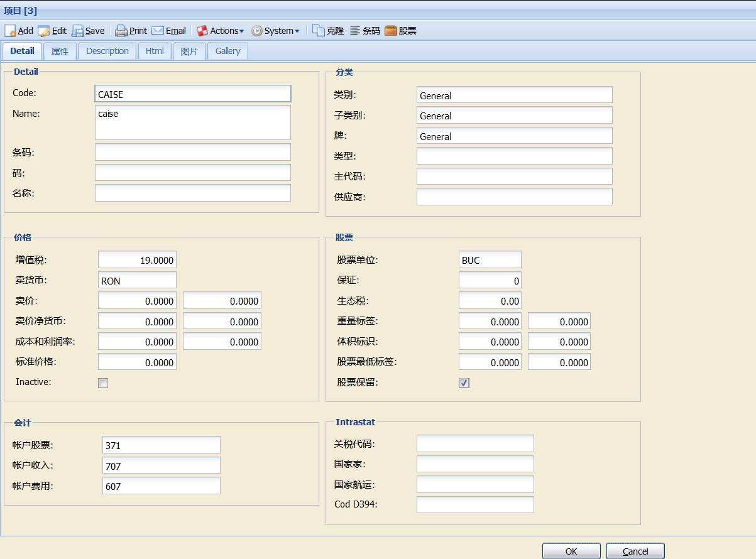
Task: Toggle the Inactive checkbox
Action: 103,383
